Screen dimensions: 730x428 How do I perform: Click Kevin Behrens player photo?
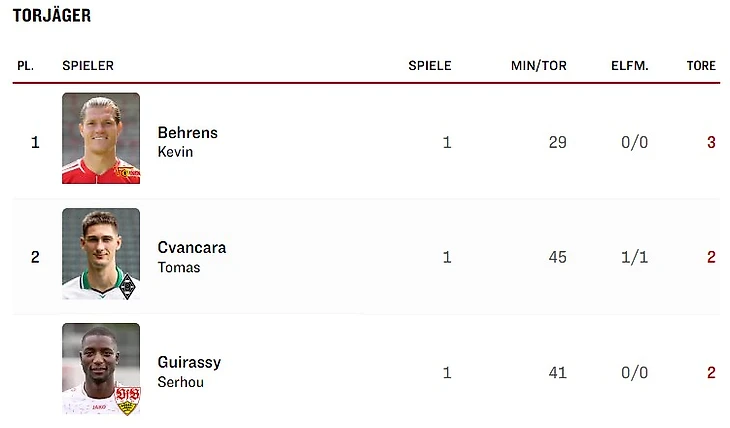[100, 138]
